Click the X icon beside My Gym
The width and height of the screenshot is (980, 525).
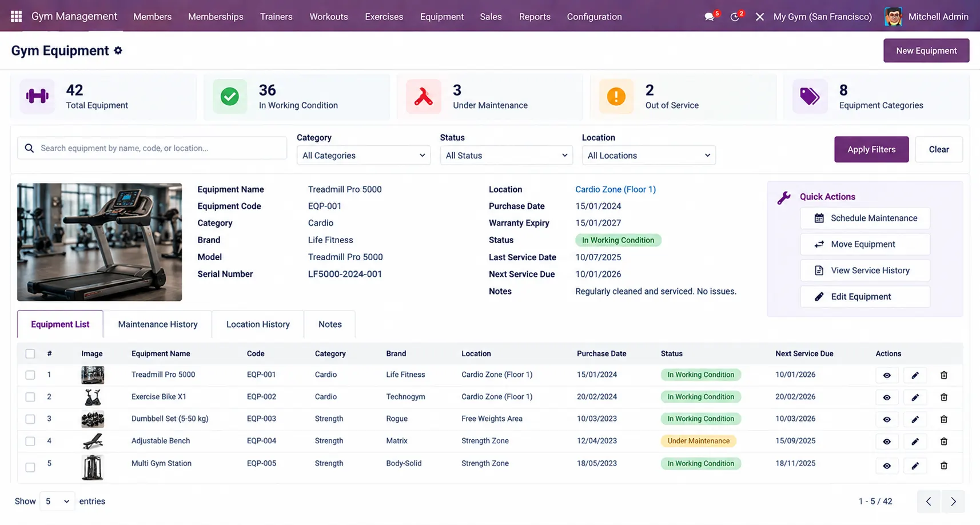760,17
